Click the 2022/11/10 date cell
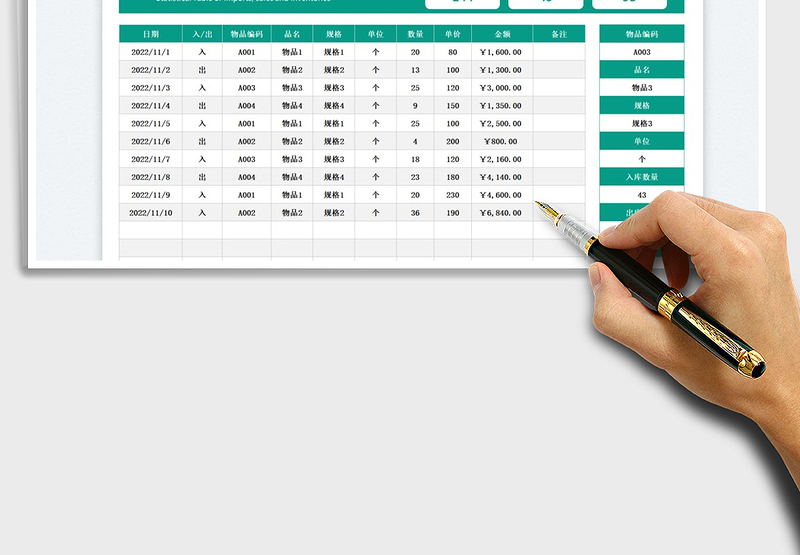The image size is (800, 555). point(150,213)
